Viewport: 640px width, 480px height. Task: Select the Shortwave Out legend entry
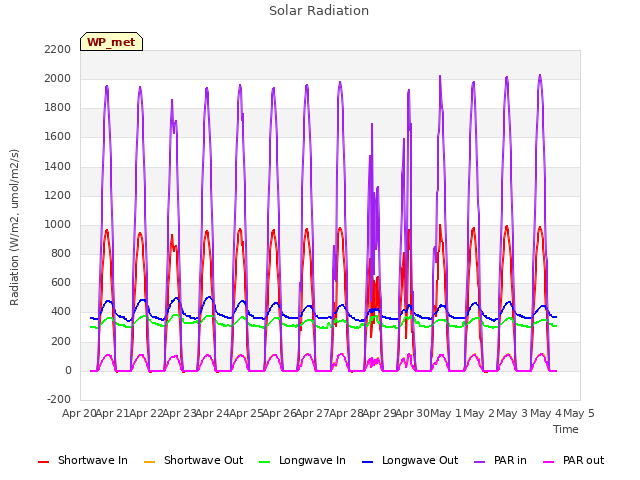(x=193, y=460)
